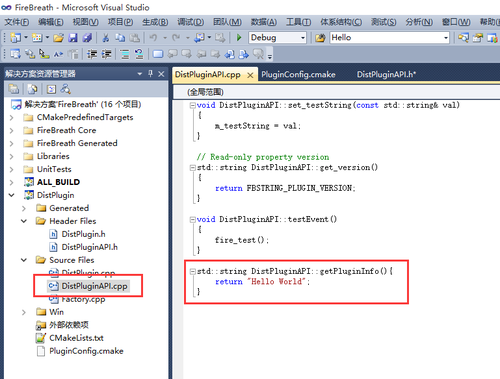Open the scope dropdown (全局范围)
Viewport: 500px width, 379px height.
click(336, 92)
